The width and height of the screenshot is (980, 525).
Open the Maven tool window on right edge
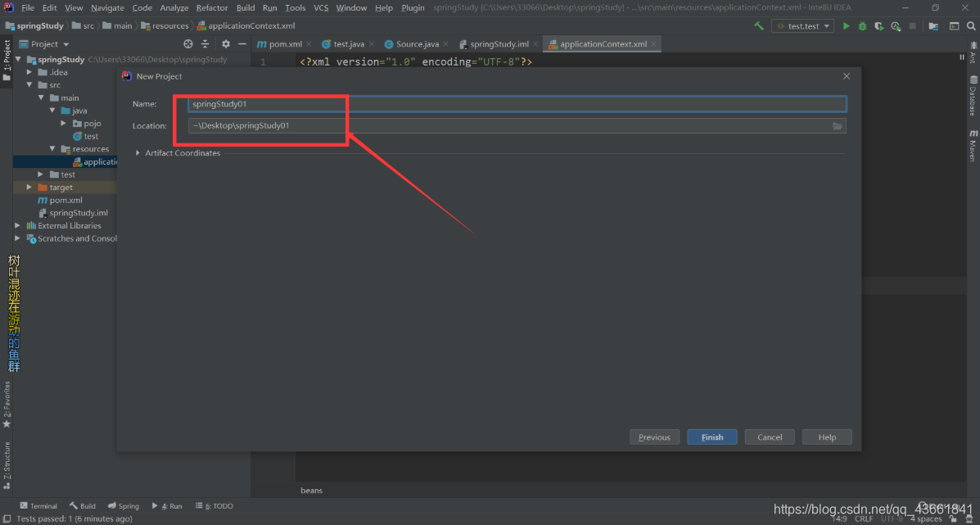[973, 146]
